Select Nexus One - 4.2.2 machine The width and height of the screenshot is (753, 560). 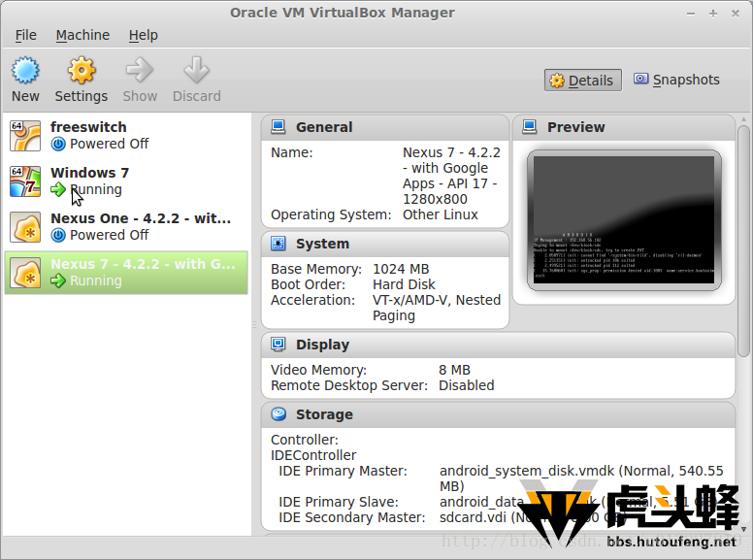(126, 227)
